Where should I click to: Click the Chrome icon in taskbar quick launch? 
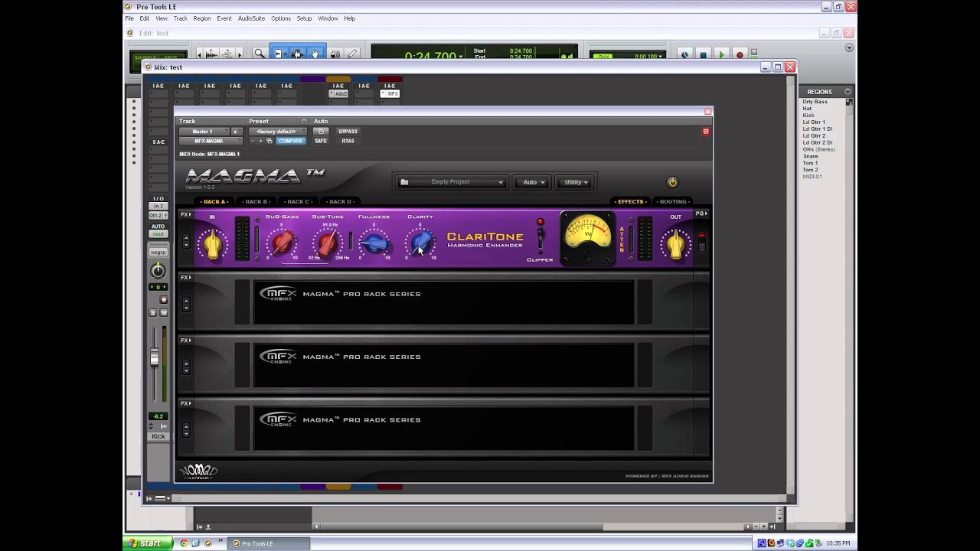[184, 543]
